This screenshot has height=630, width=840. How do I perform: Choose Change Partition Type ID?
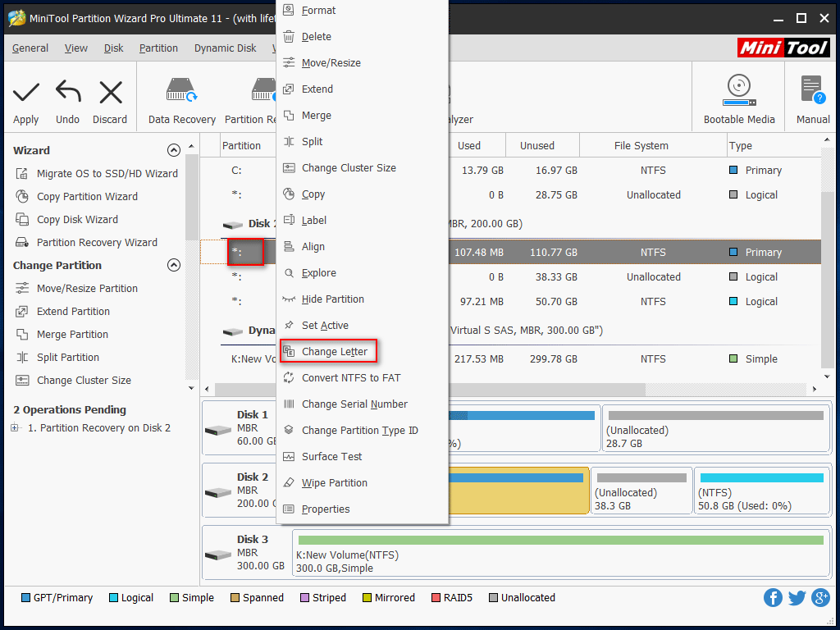362,430
